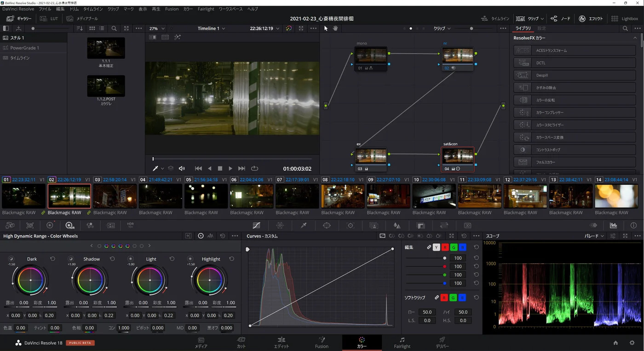Mute the viewer audio
The width and height of the screenshot is (644, 351).
[x=182, y=169]
